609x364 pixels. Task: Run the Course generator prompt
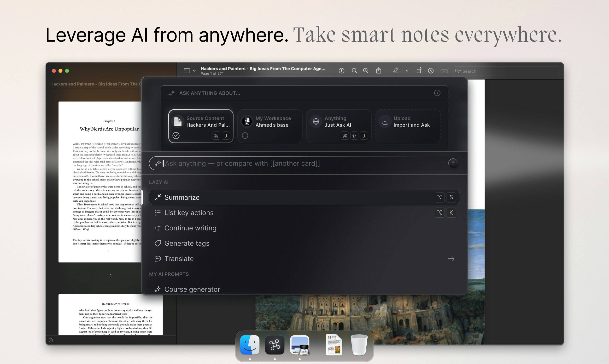click(192, 289)
